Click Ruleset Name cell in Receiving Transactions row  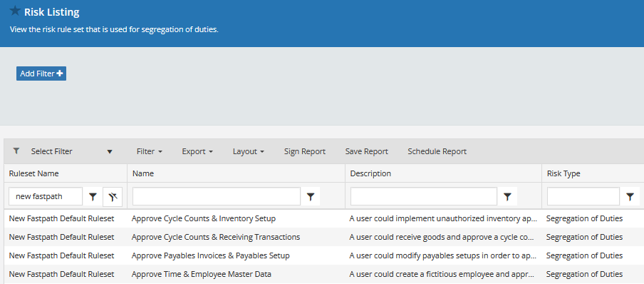[x=61, y=237]
